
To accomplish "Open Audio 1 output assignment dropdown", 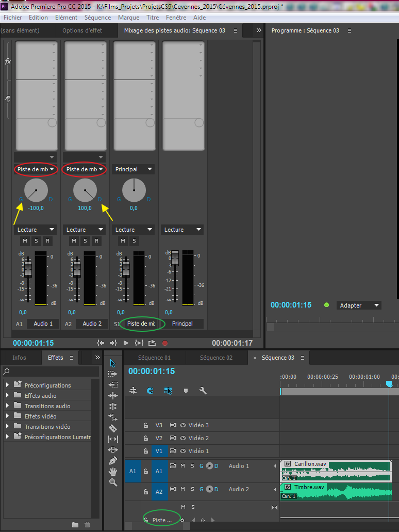I will point(36,169).
